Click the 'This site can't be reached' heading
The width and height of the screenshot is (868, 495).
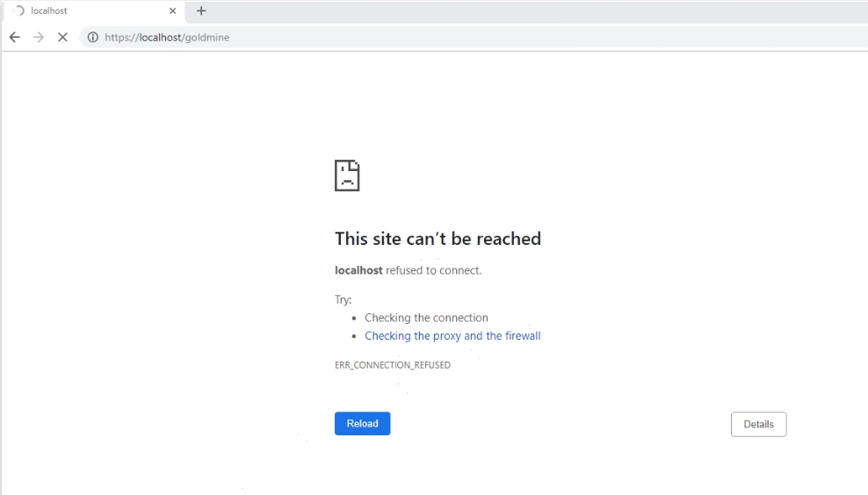coord(438,239)
